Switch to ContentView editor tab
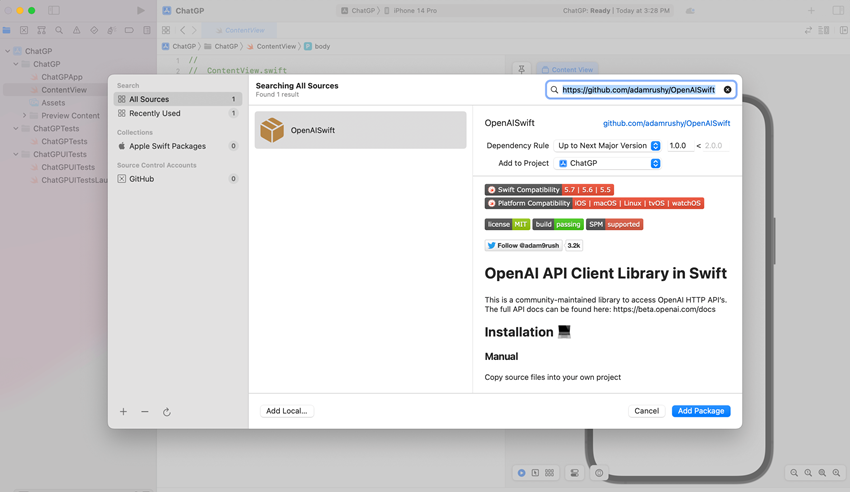The image size is (850, 492). (240, 30)
